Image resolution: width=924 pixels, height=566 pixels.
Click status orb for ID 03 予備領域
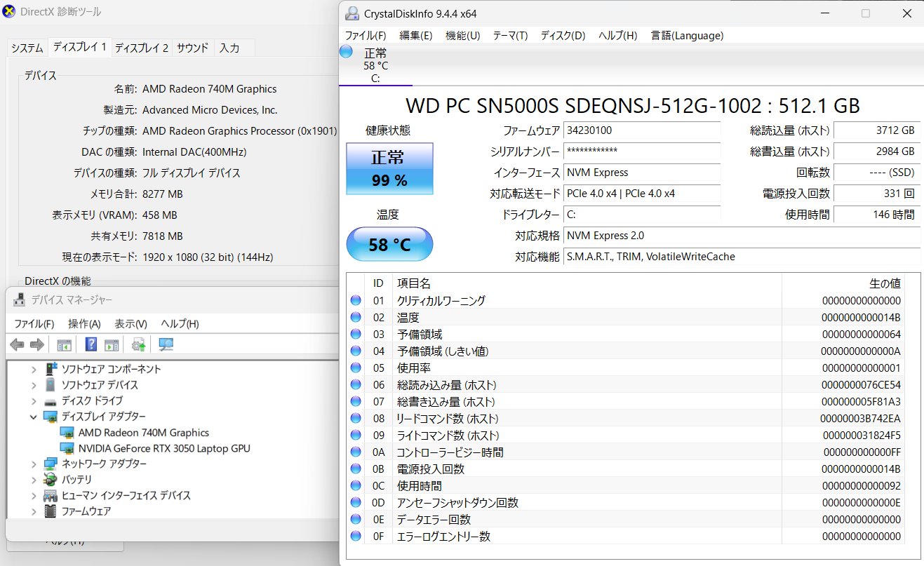point(356,334)
